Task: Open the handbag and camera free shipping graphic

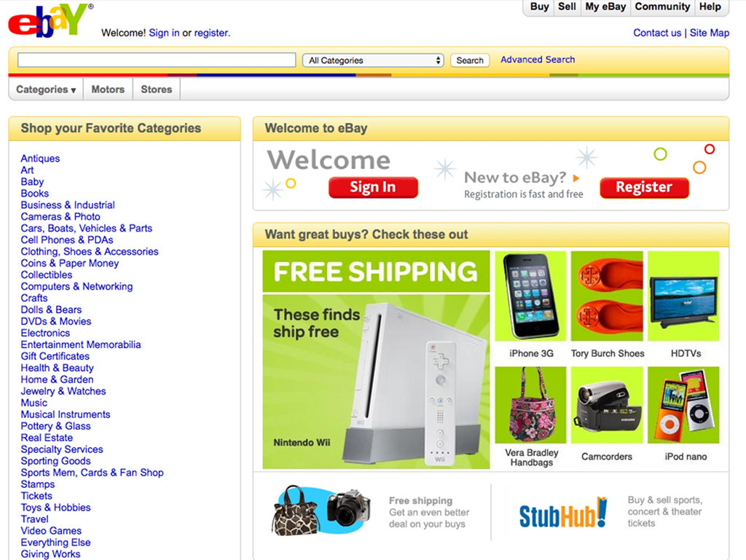Action: coord(321,511)
